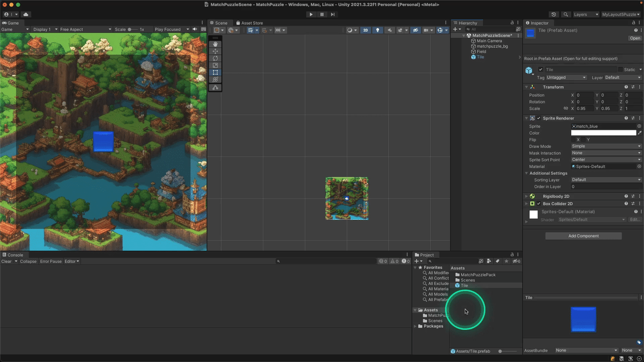Toggle Gizmos in Scene view
This screenshot has width=644, height=362.
coord(441,30)
